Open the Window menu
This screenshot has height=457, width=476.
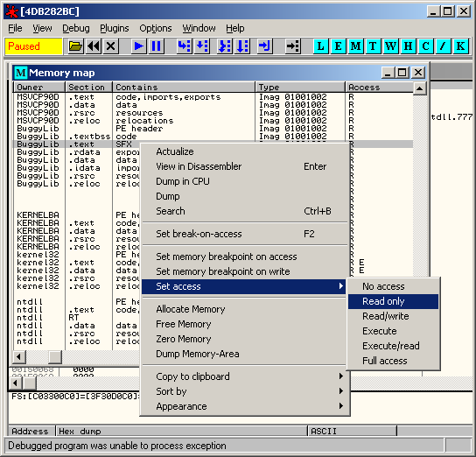click(199, 28)
